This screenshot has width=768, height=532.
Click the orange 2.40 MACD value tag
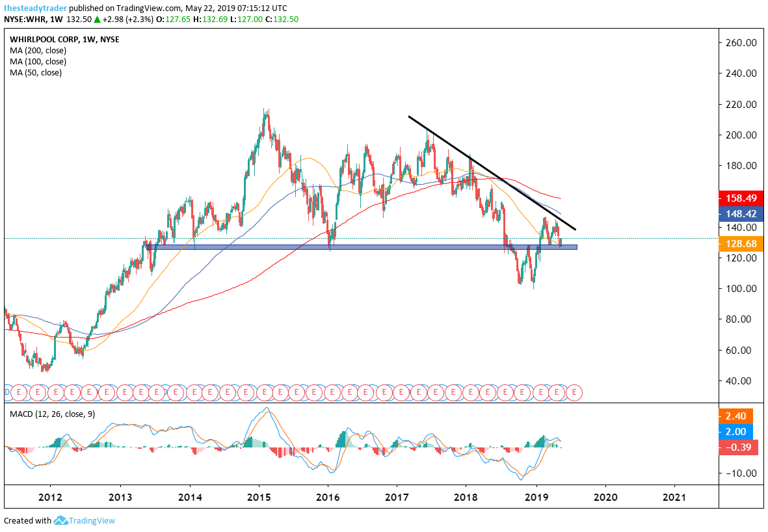735,416
